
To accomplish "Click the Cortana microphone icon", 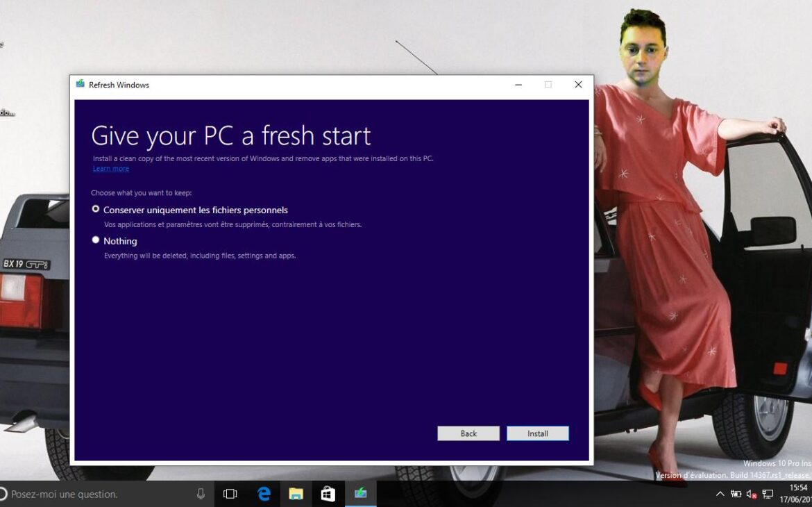I will coord(201,494).
